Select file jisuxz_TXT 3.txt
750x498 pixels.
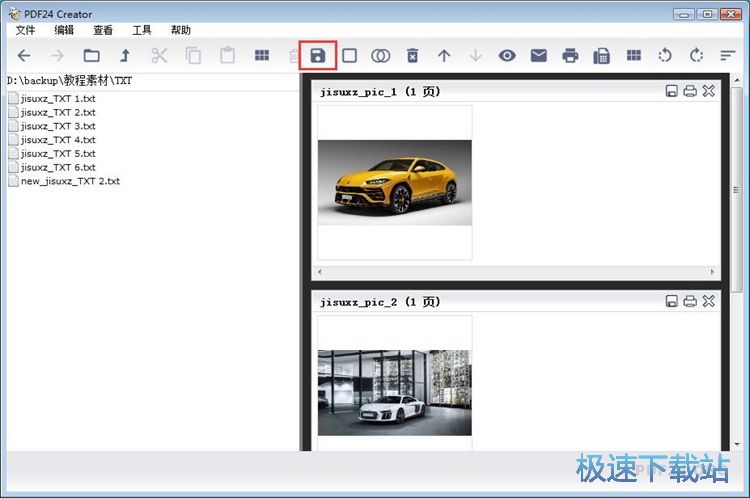tap(57, 126)
